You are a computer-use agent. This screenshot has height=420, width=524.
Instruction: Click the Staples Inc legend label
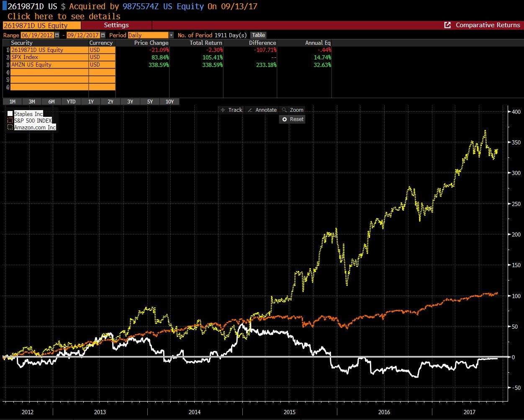click(x=28, y=114)
